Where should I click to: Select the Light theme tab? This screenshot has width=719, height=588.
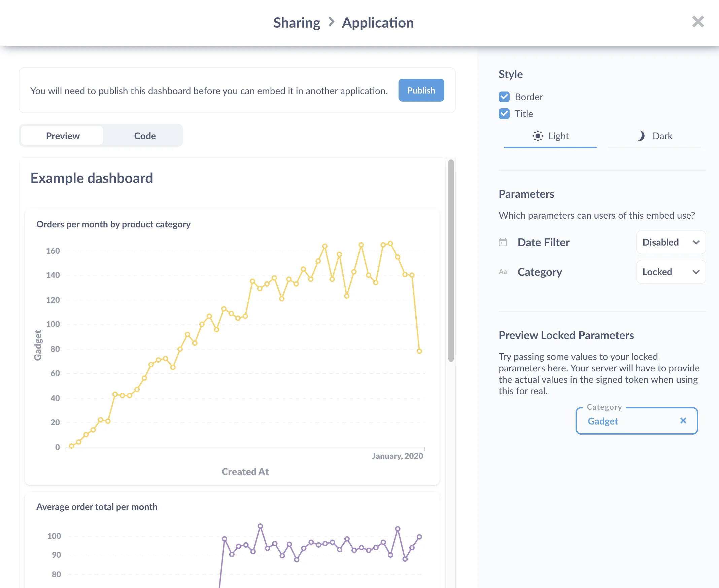550,137
